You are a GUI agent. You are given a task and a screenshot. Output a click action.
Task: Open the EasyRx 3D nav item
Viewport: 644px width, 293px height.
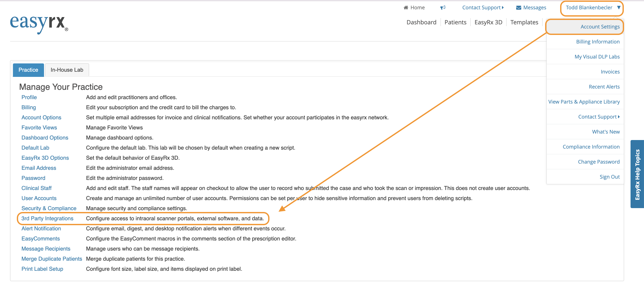tap(488, 22)
